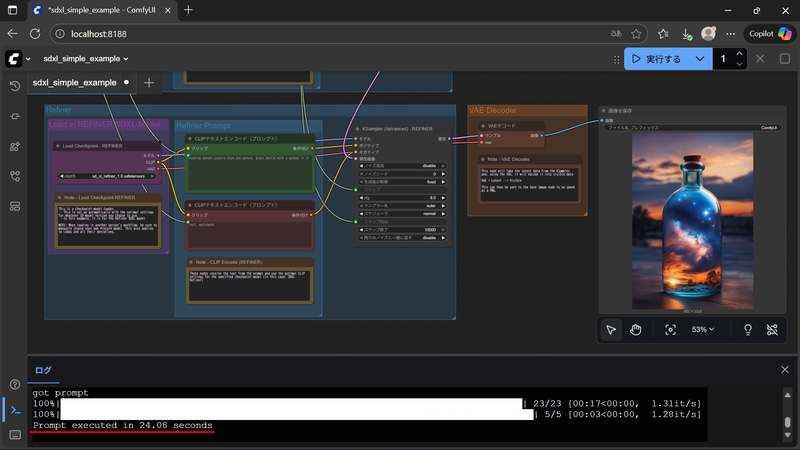The height and width of the screenshot is (450, 800).
Task: Add a new workflow tab
Action: coord(149,83)
